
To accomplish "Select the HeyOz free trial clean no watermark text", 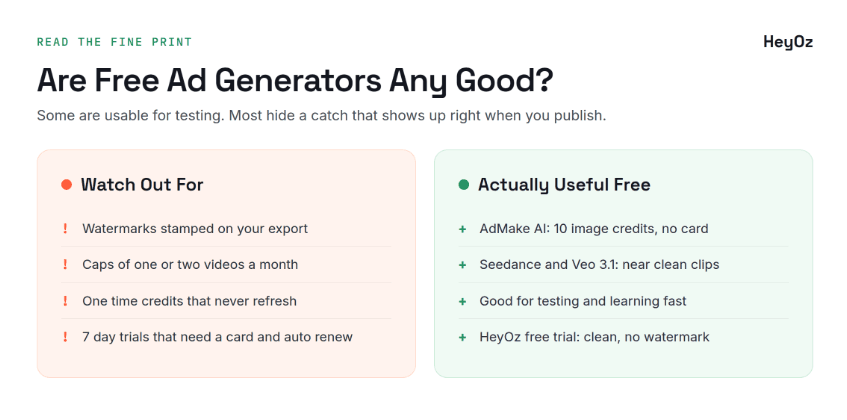I will 594,337.
